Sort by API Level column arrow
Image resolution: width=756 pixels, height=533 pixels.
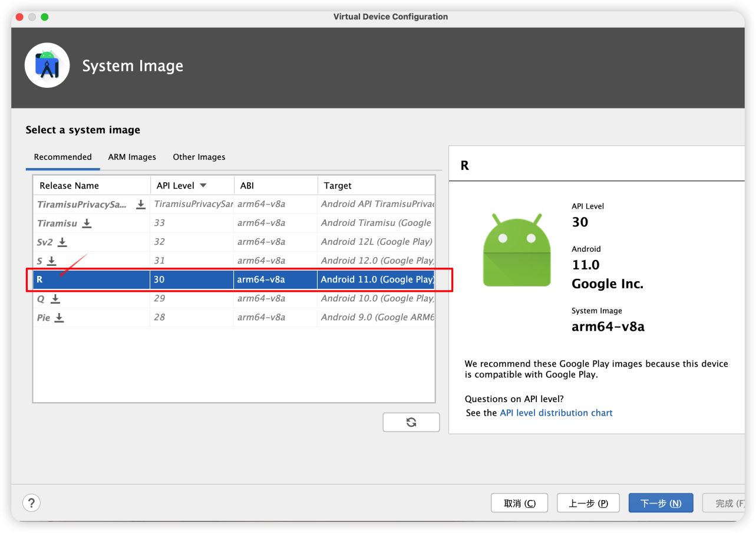coord(203,186)
